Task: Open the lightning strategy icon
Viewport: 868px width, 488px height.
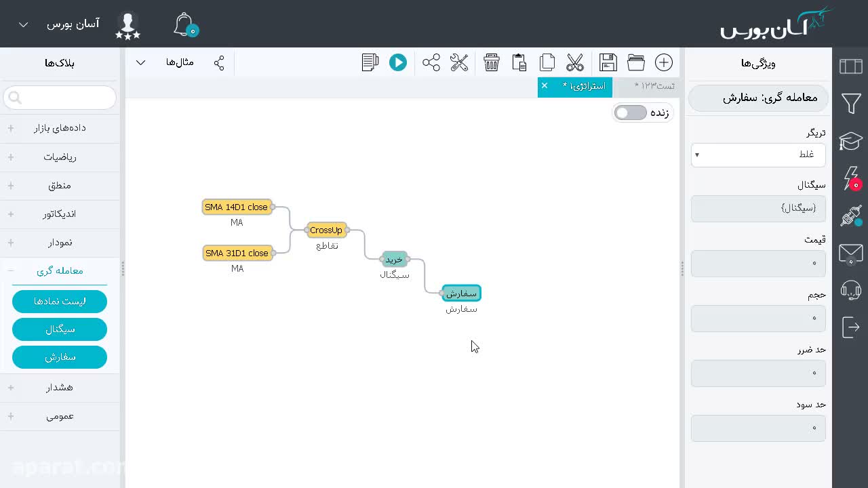Action: coord(852,179)
